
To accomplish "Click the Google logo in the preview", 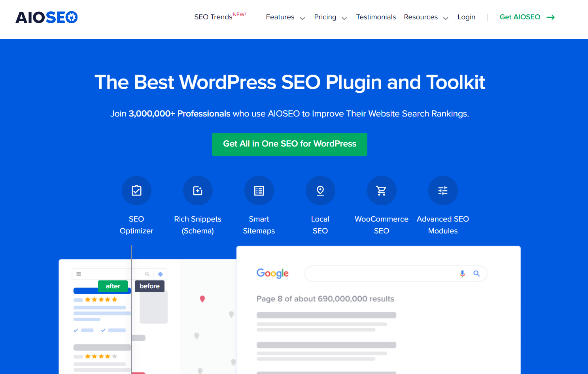I will 272,273.
